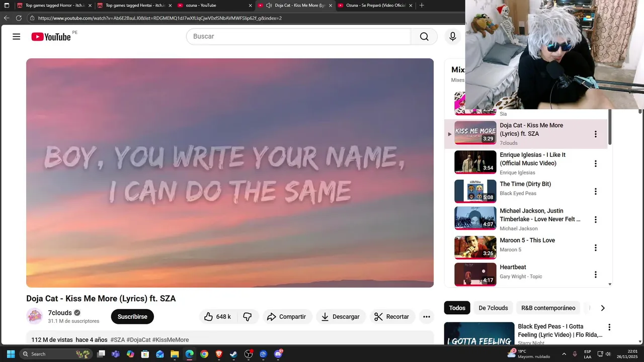Open the 7clouds channel avatar
This screenshot has height=362, width=644.
coord(35,316)
